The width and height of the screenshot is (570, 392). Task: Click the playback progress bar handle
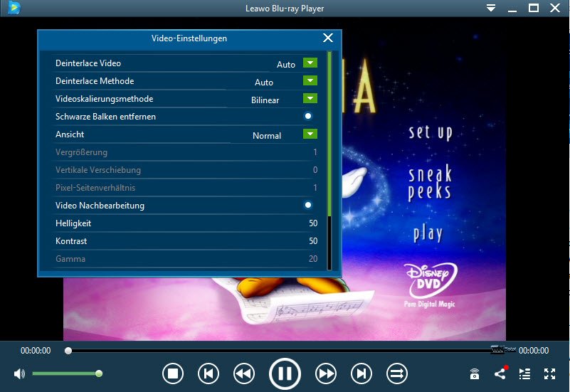tap(68, 351)
